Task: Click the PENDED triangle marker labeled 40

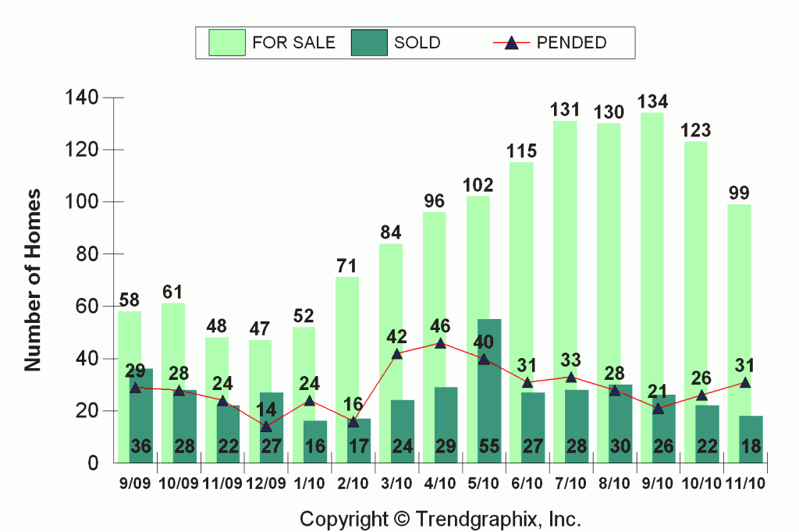Action: 484,359
